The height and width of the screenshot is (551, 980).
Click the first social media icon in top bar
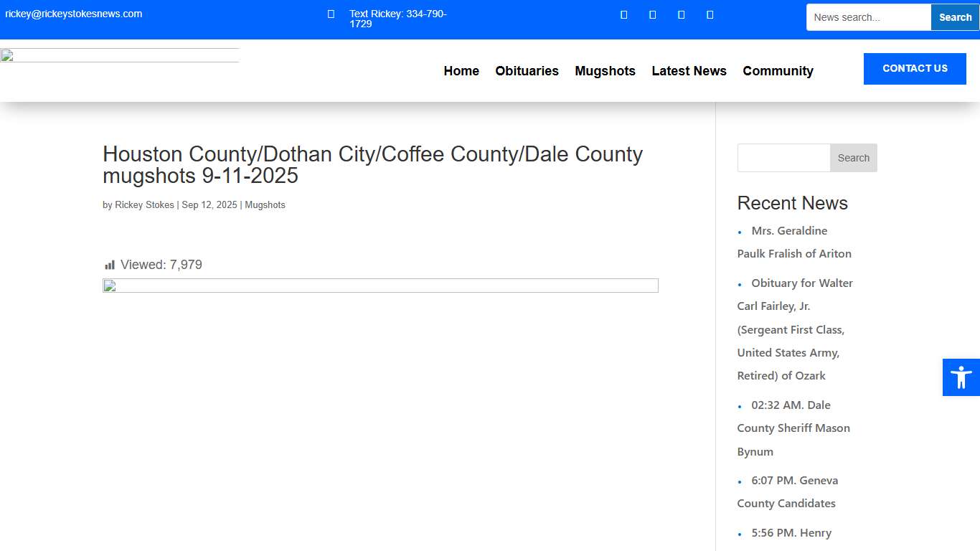(x=623, y=14)
